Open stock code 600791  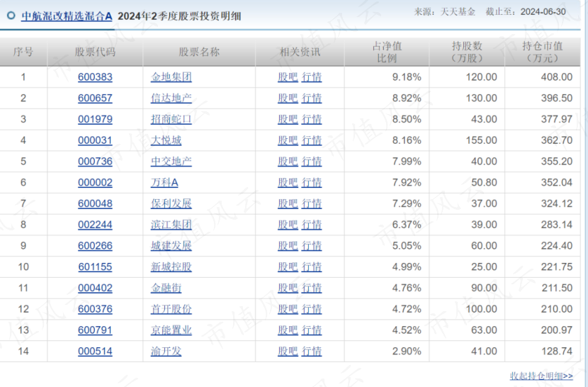point(95,330)
